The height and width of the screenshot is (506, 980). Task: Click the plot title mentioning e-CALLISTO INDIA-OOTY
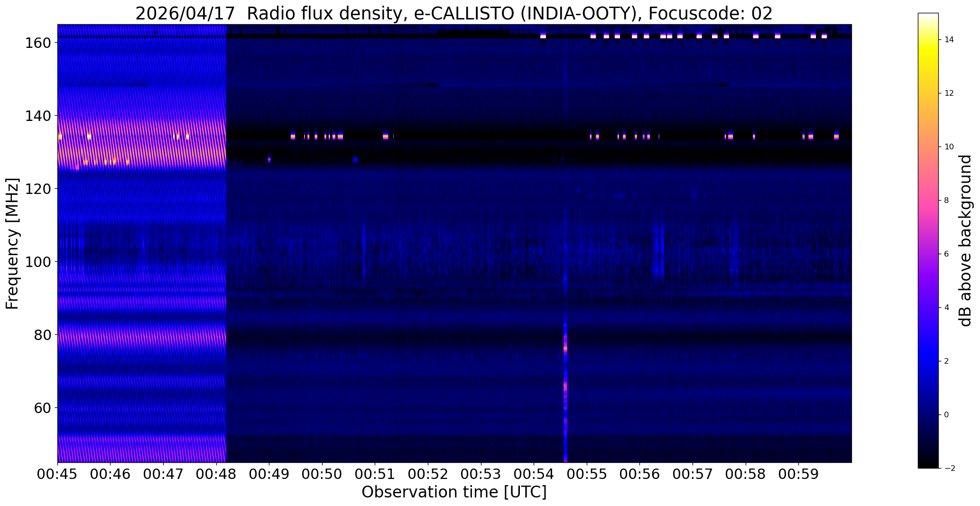point(454,13)
